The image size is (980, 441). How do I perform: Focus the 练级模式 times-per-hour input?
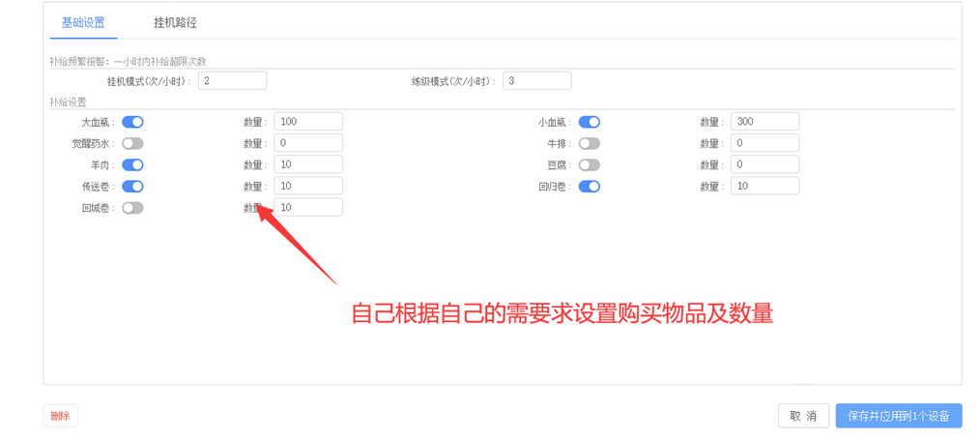pos(536,81)
